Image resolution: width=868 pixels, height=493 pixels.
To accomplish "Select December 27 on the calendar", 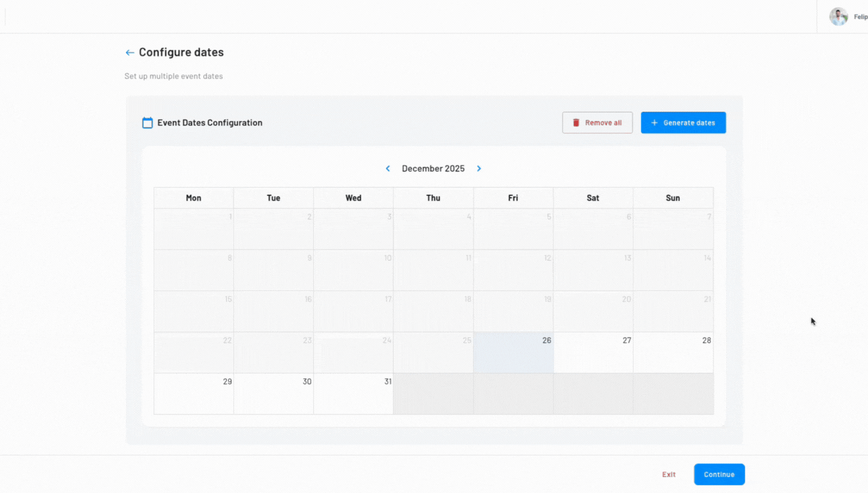I will (x=593, y=352).
